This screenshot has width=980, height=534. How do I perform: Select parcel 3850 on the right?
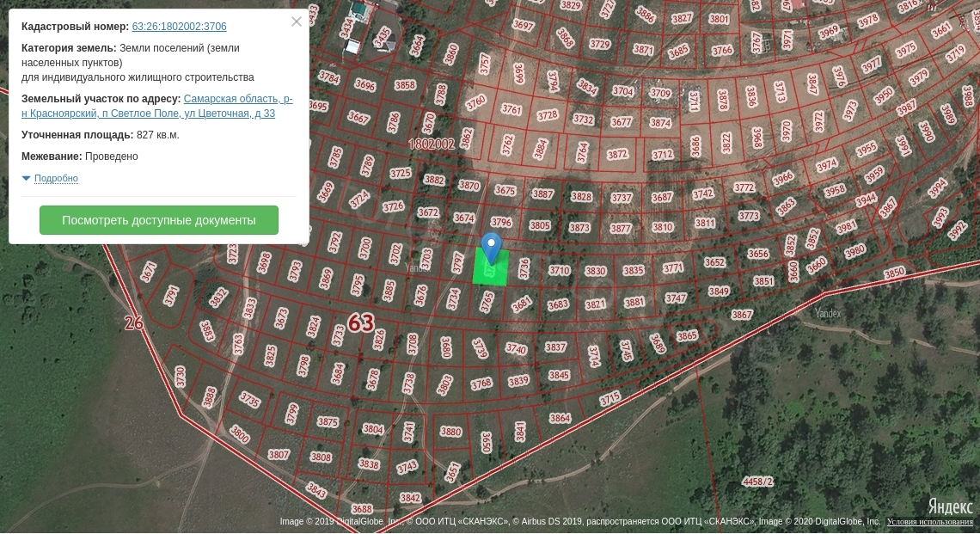click(894, 273)
